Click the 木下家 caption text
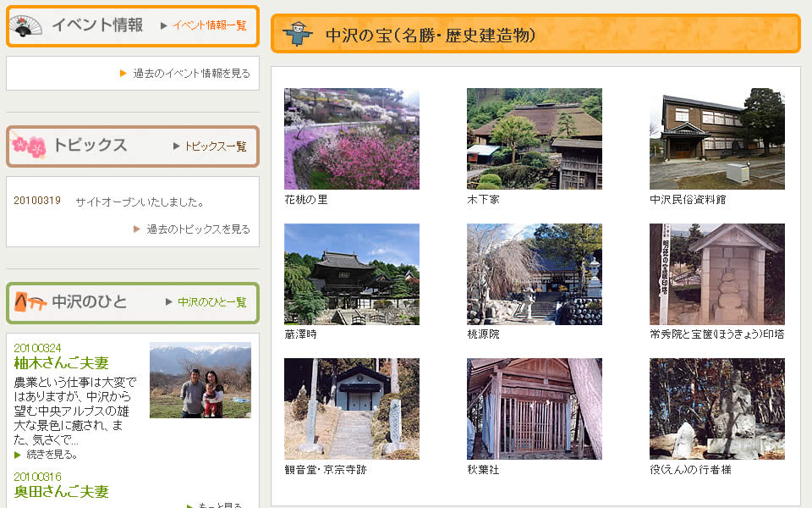Viewport: 812px width, 508px height. [483, 200]
